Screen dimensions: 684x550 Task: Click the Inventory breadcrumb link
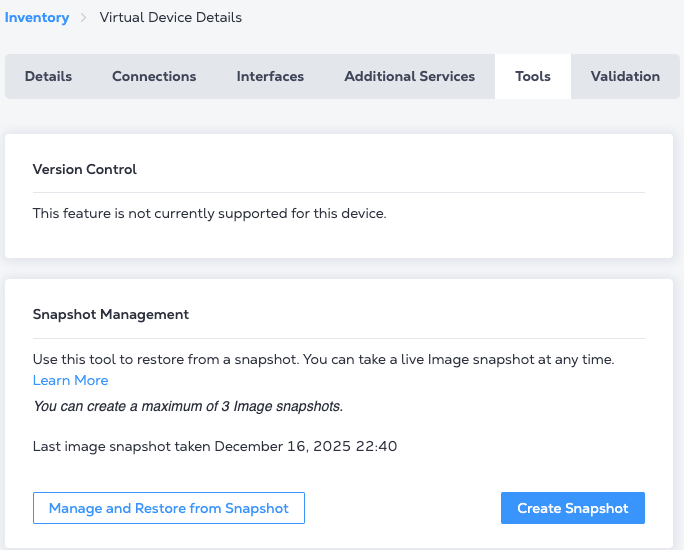(x=37, y=17)
